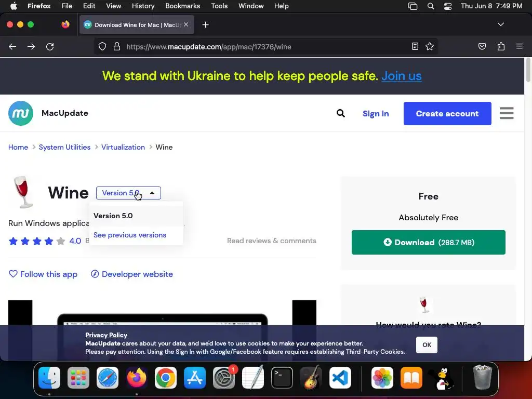Open the list all tabs chevron

click(x=501, y=24)
